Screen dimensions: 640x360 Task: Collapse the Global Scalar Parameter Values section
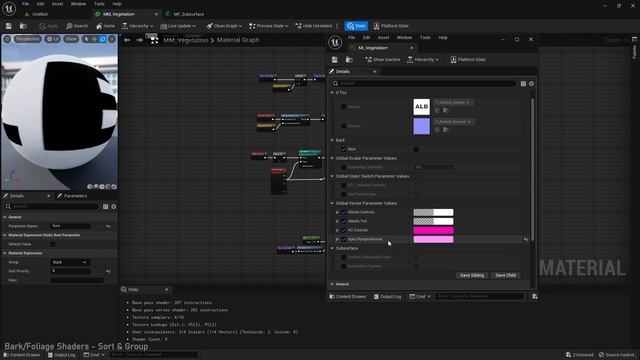coord(332,158)
